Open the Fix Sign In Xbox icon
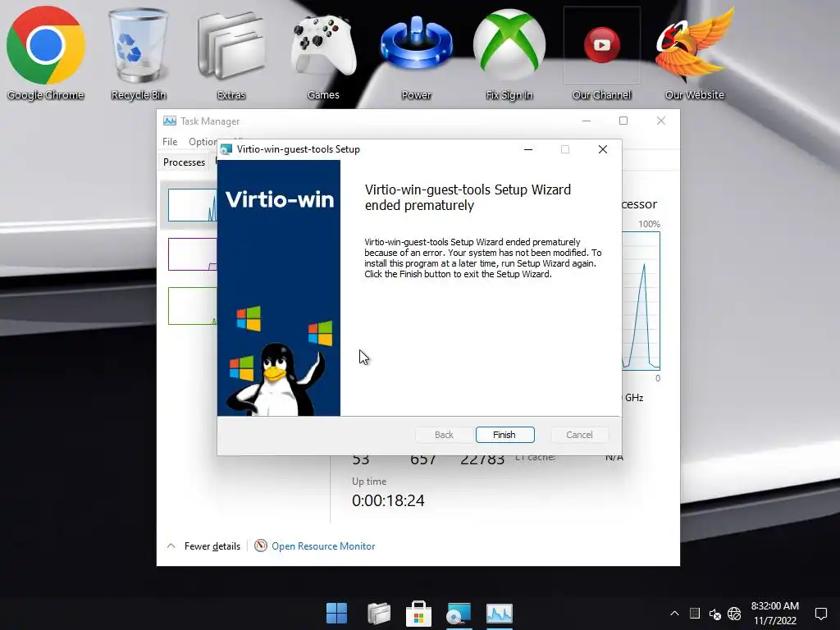This screenshot has width=840, height=630. (509, 53)
